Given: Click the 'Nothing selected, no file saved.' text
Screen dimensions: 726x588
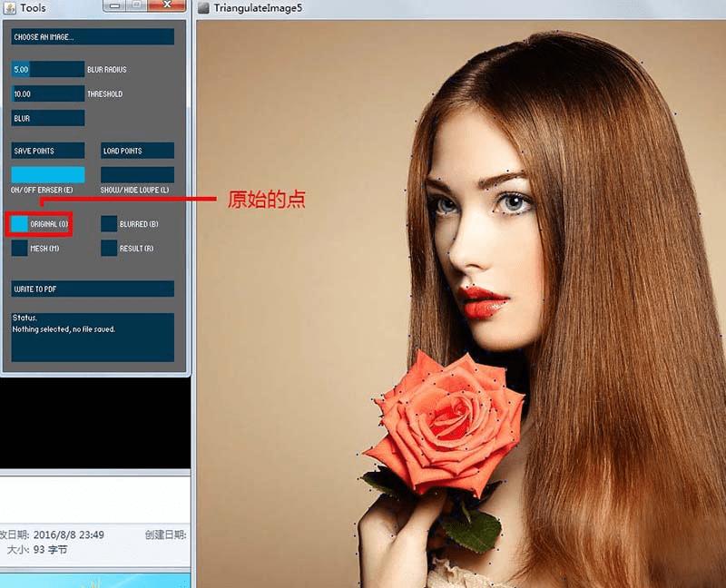Looking at the screenshot, I should (x=64, y=329).
